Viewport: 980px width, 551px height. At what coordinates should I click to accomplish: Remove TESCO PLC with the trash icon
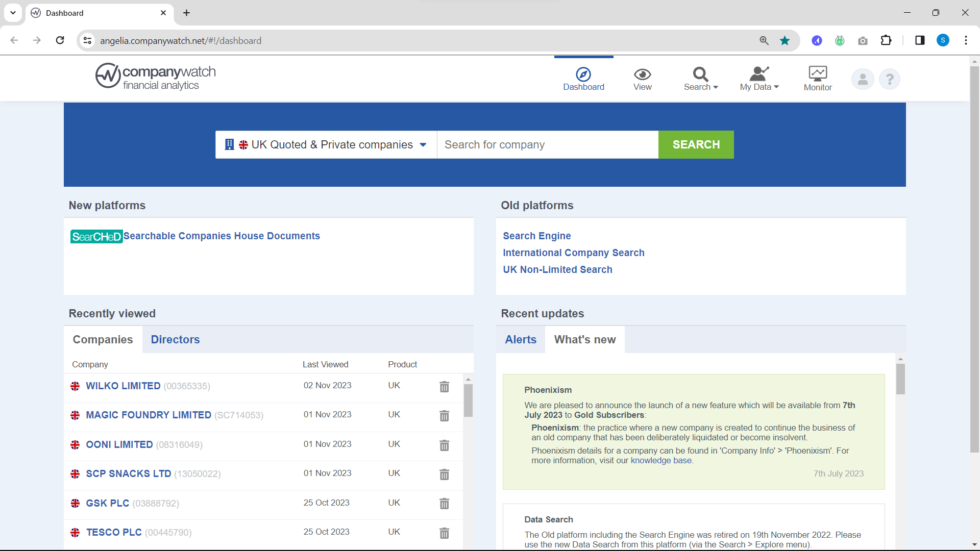click(444, 533)
